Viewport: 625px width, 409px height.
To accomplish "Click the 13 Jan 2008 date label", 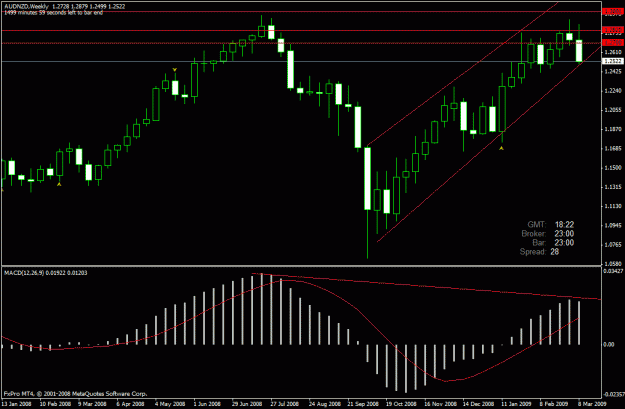I will coord(16,404).
